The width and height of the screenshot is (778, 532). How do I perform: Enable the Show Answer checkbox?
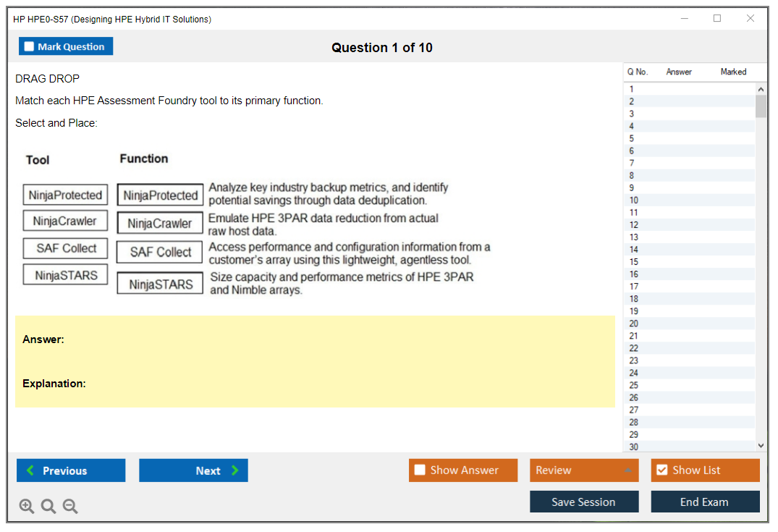point(420,470)
